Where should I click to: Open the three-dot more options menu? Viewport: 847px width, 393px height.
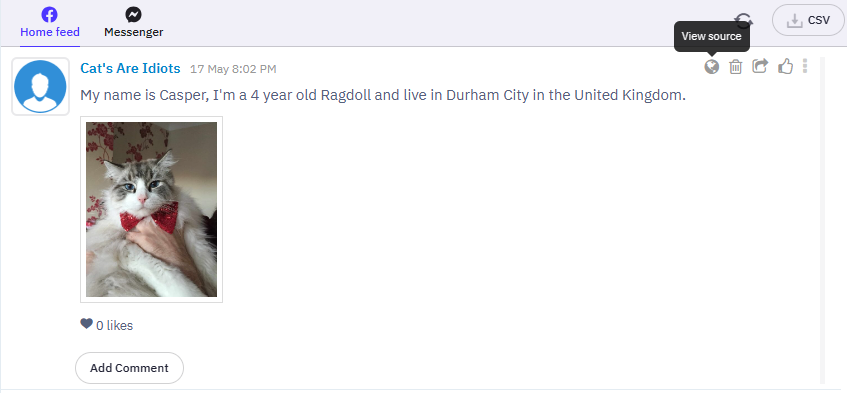[x=805, y=66]
